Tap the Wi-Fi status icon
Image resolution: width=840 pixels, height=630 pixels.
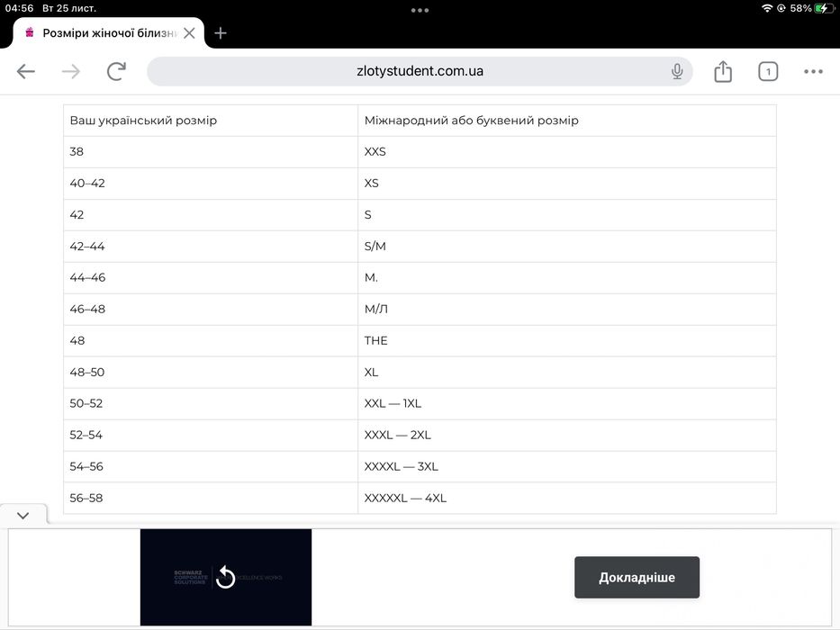pos(767,8)
